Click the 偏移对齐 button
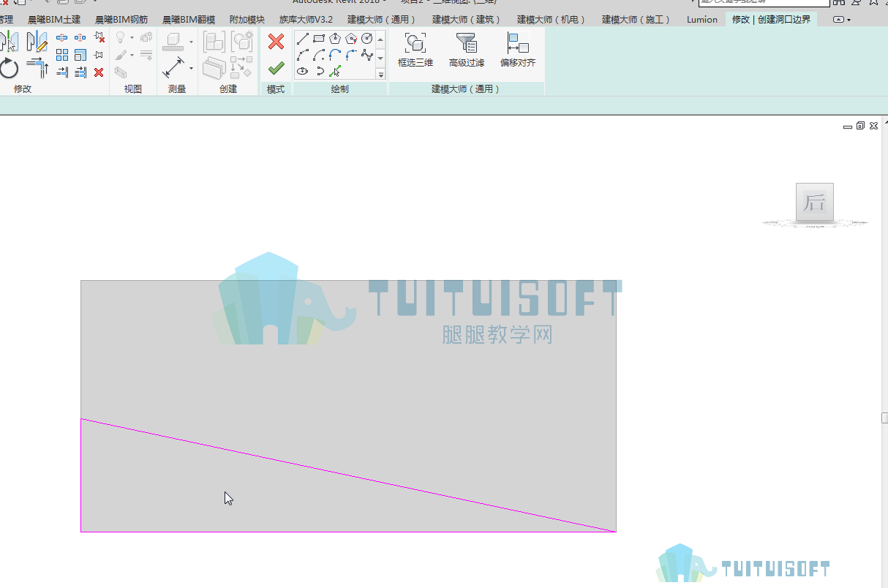This screenshot has height=588, width=888. click(518, 50)
